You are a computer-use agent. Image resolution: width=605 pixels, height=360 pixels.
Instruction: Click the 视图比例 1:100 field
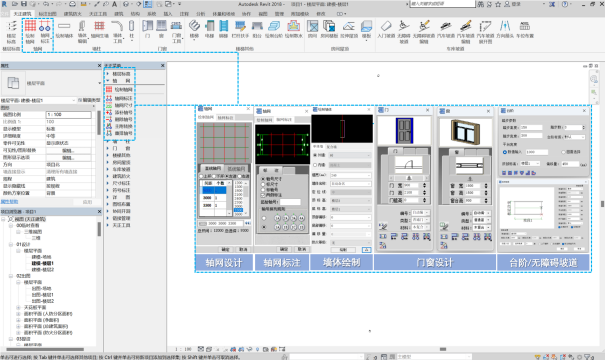coord(69,115)
